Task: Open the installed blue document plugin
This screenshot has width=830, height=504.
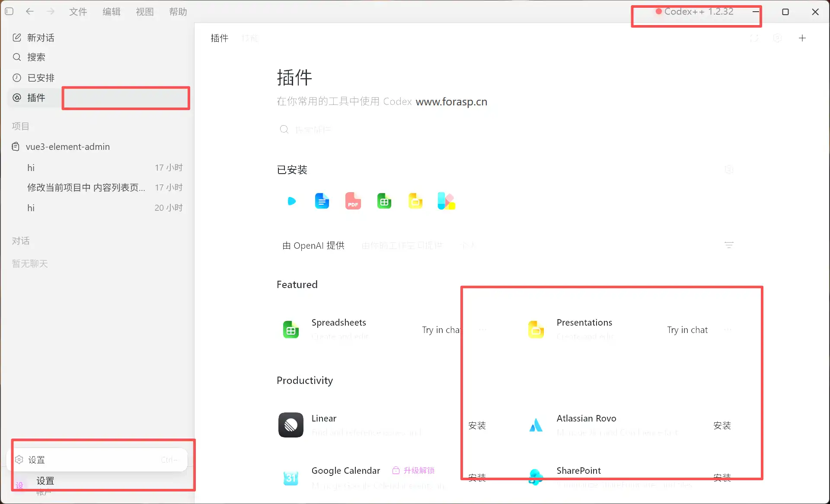Action: [x=322, y=201]
